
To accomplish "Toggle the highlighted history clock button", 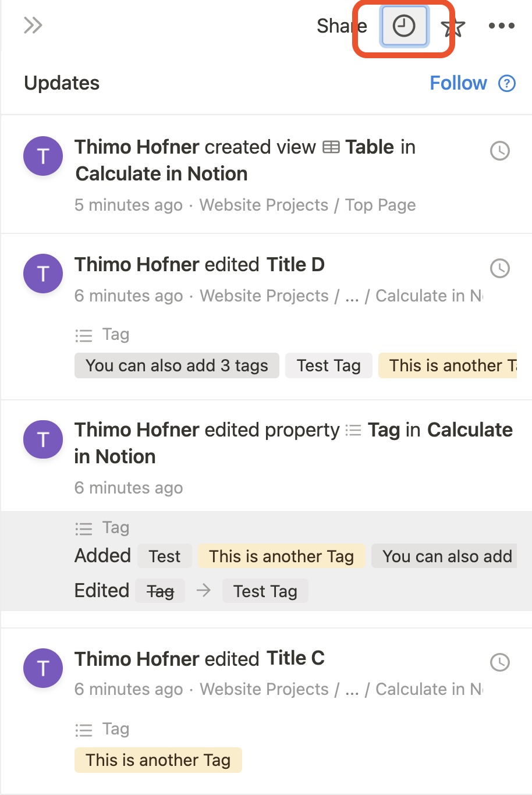I will [404, 26].
